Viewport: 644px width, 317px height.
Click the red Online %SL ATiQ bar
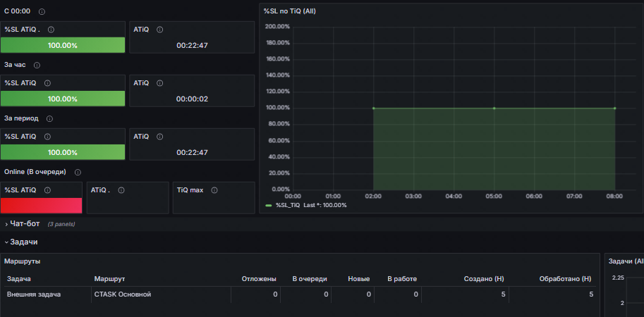[41, 206]
